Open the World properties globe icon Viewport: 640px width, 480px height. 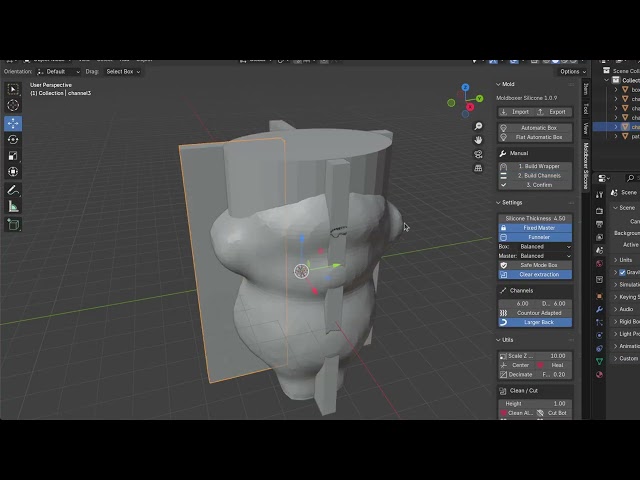point(599,263)
